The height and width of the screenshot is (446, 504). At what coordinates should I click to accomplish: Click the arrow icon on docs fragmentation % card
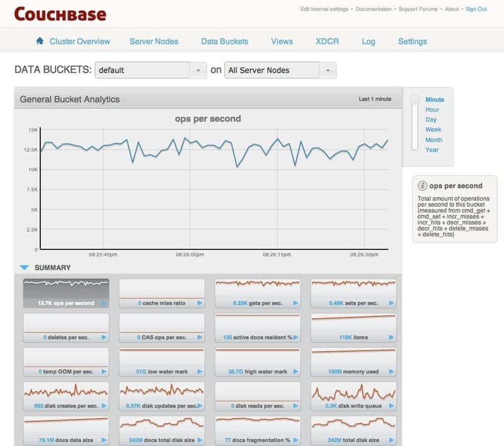pos(295,440)
